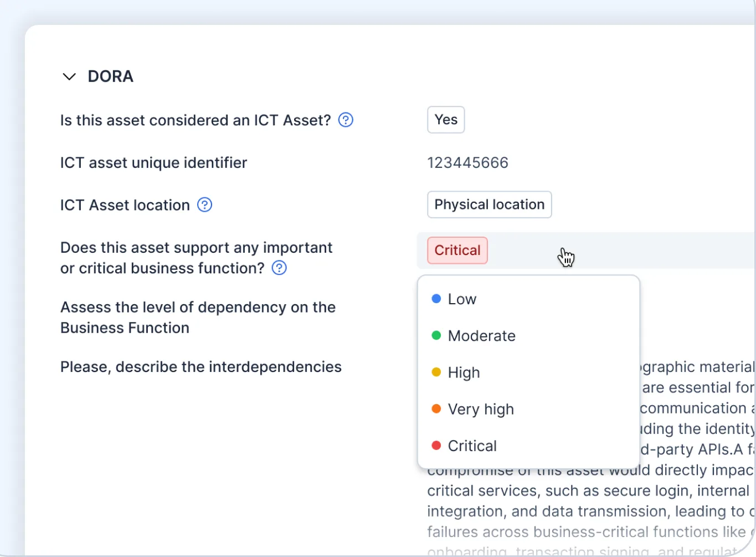Open help icon next to ICT Asset location
Screen dimensions: 756x557
pos(205,205)
